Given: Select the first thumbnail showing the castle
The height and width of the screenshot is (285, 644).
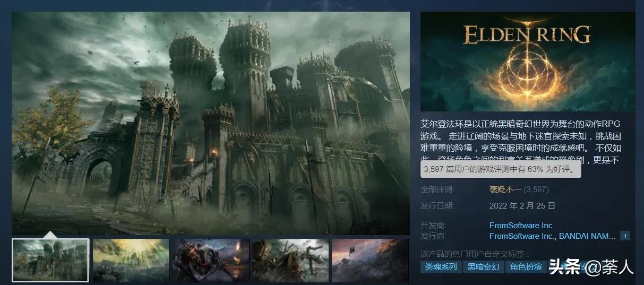Looking at the screenshot, I should [50, 260].
